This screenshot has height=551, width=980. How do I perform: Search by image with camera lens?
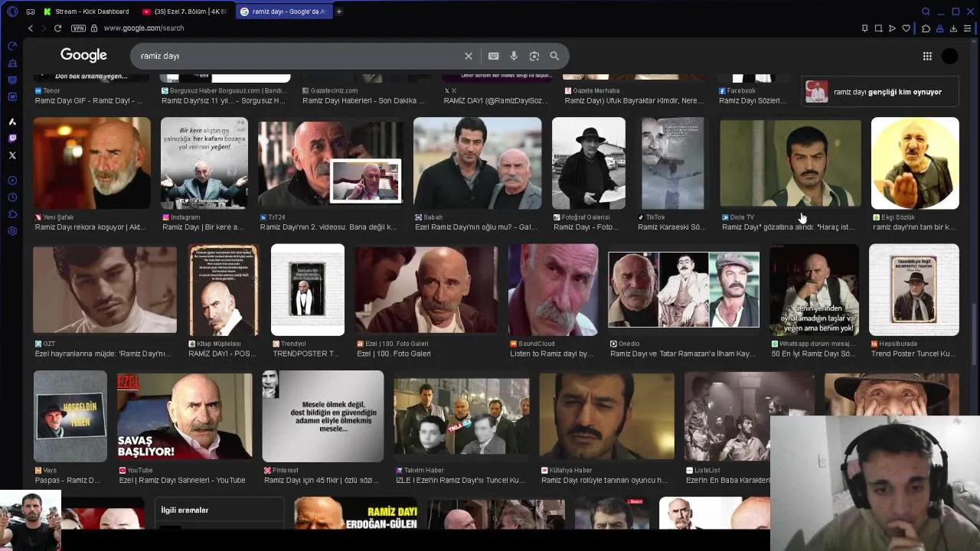pos(534,56)
